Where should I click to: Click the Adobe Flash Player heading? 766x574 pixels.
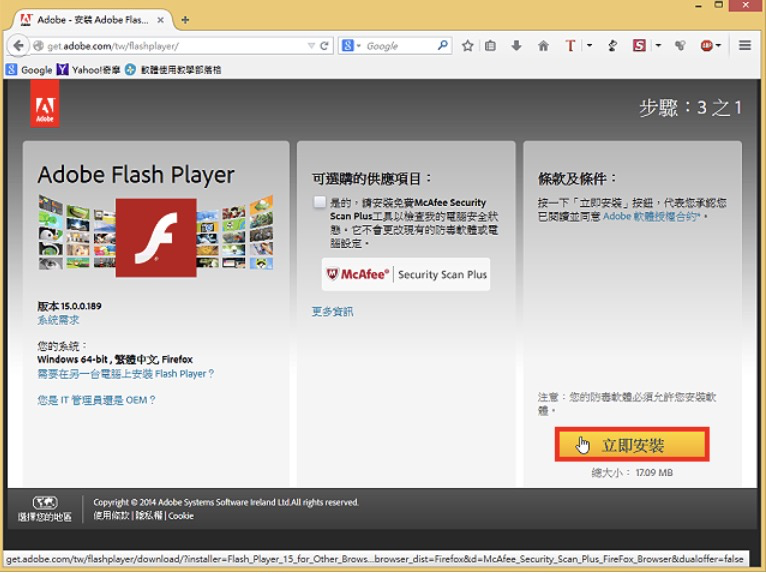pyautogui.click(x=136, y=175)
